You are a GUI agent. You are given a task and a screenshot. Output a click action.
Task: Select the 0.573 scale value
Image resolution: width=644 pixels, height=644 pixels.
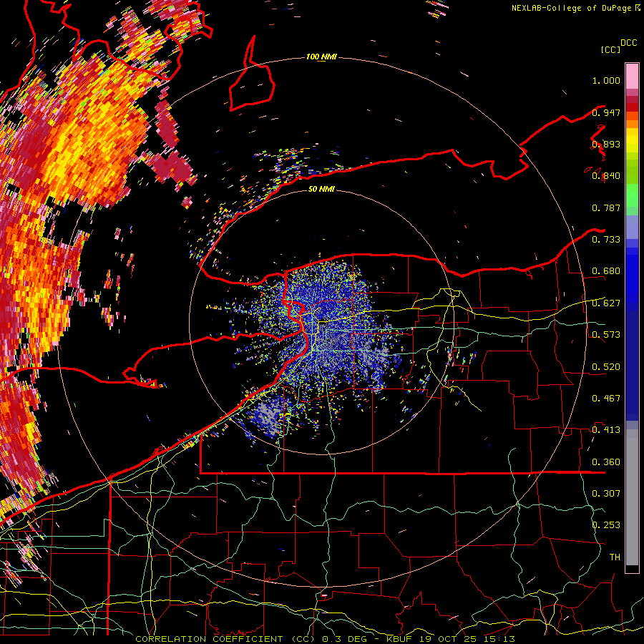point(606,335)
